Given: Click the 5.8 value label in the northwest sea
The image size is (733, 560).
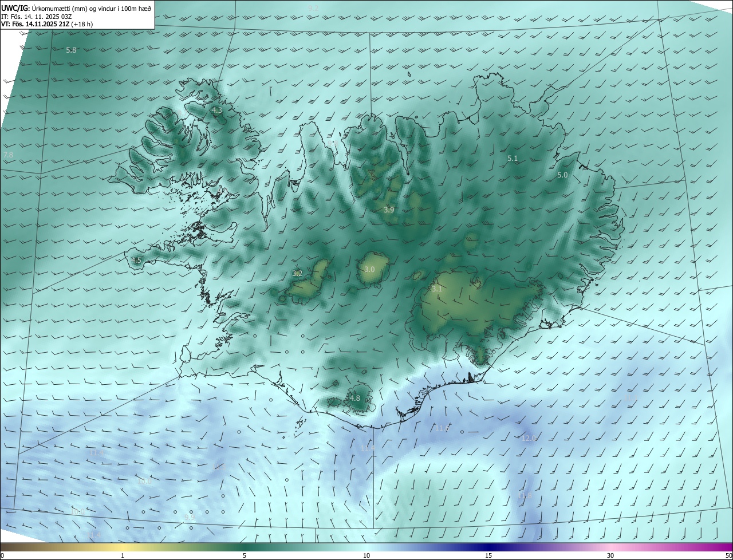Looking at the screenshot, I should pyautogui.click(x=71, y=50).
